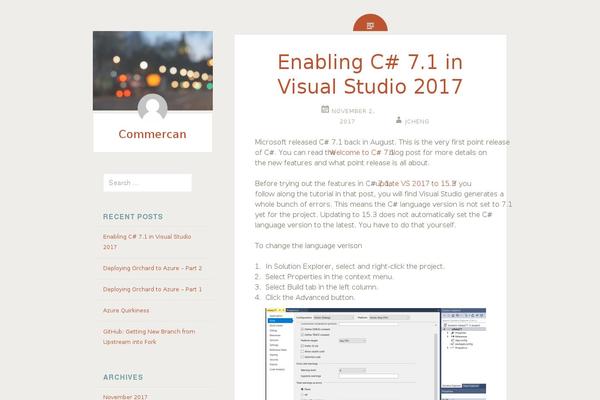
Task: Click the author person icon
Action: tap(399, 120)
